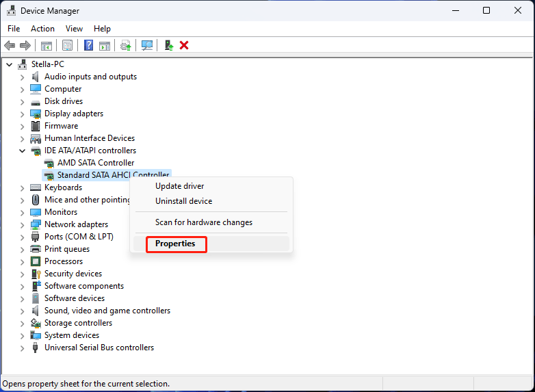The width and height of the screenshot is (535, 392).
Task: Open the Help menu
Action: point(102,29)
